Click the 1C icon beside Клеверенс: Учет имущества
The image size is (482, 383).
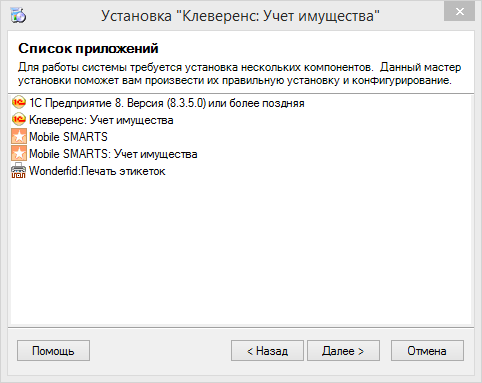point(19,120)
